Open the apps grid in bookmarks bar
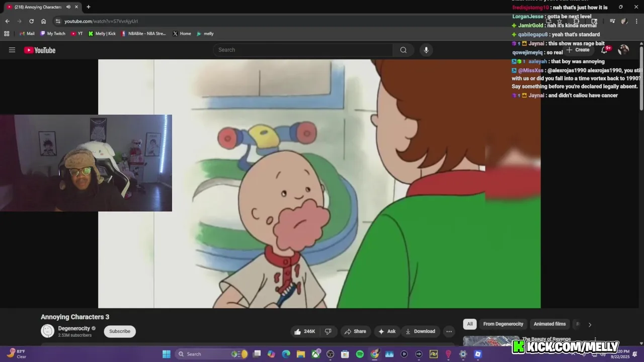The width and height of the screenshot is (644, 362). pyautogui.click(x=7, y=34)
